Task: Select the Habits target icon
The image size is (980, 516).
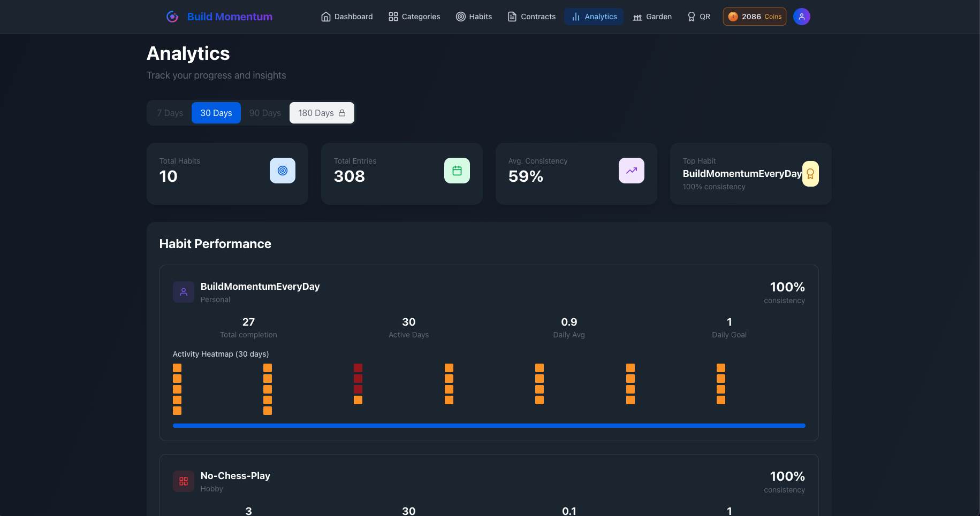Action: pos(461,17)
